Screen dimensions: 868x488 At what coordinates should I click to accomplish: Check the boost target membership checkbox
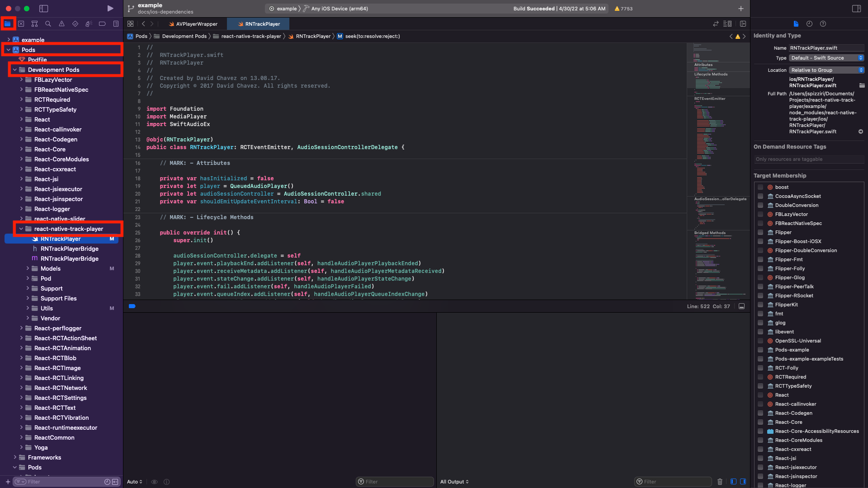(x=760, y=187)
